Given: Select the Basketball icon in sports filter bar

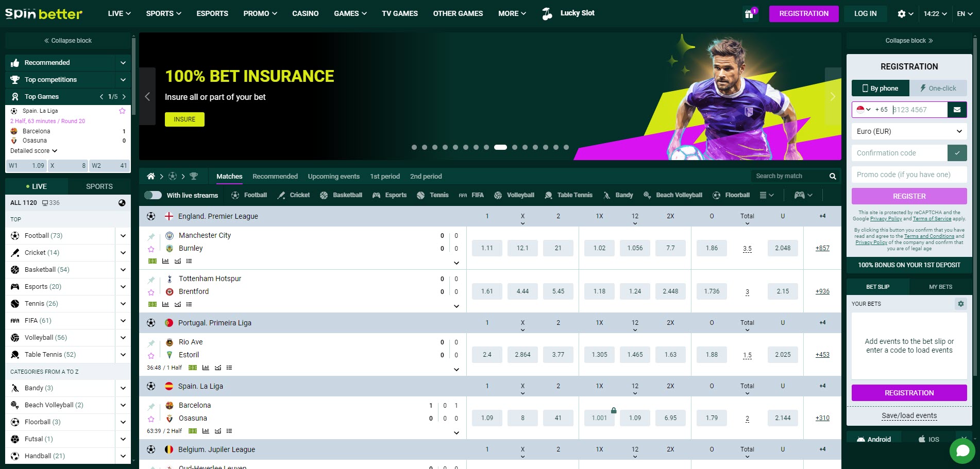Looking at the screenshot, I should [324, 195].
